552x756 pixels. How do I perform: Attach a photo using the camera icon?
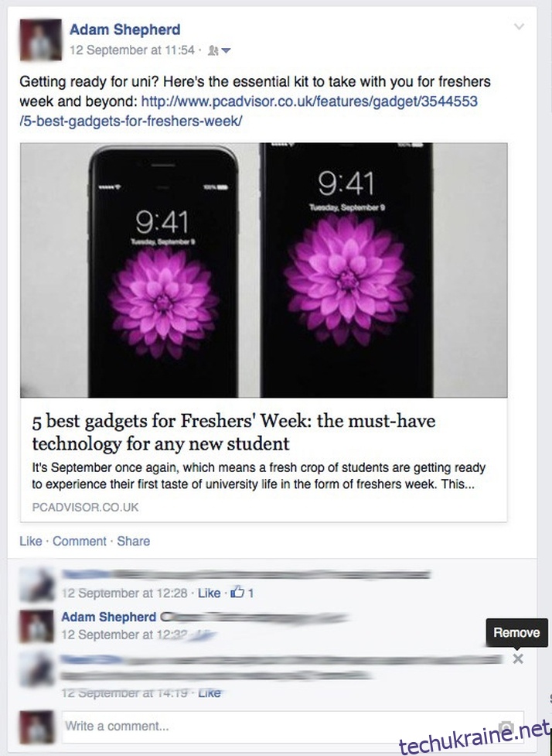coord(506,727)
